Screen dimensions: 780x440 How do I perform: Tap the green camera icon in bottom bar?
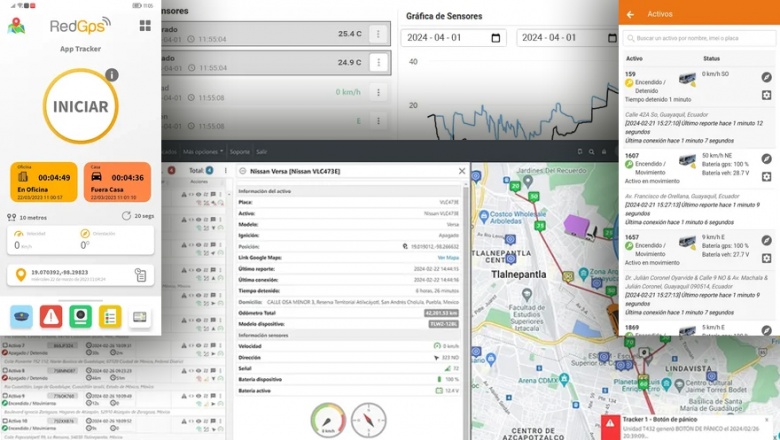point(80,316)
